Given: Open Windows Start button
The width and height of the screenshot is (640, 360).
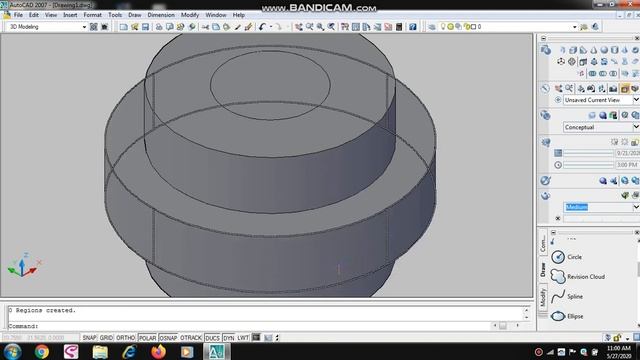Looking at the screenshot, I should 12,351.
